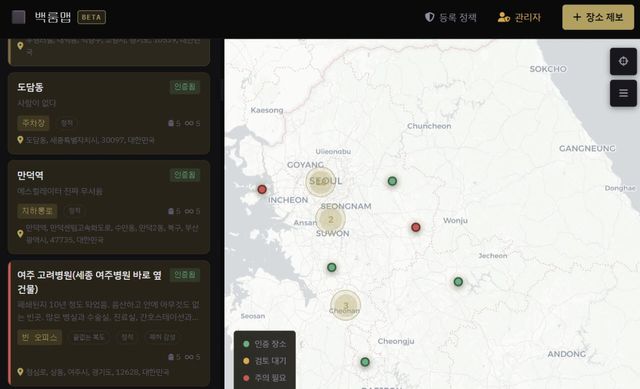Click the 만덕역 description about the escalator
This screenshot has height=389, width=640.
(x=60, y=191)
